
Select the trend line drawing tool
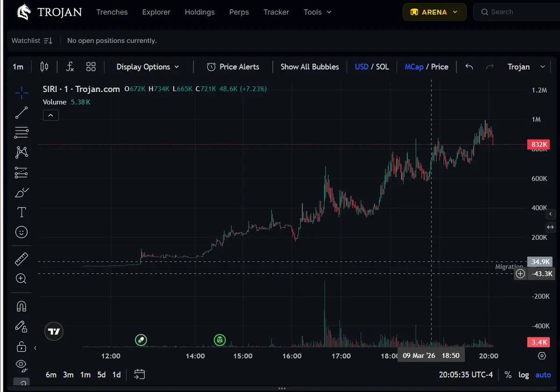tap(21, 112)
